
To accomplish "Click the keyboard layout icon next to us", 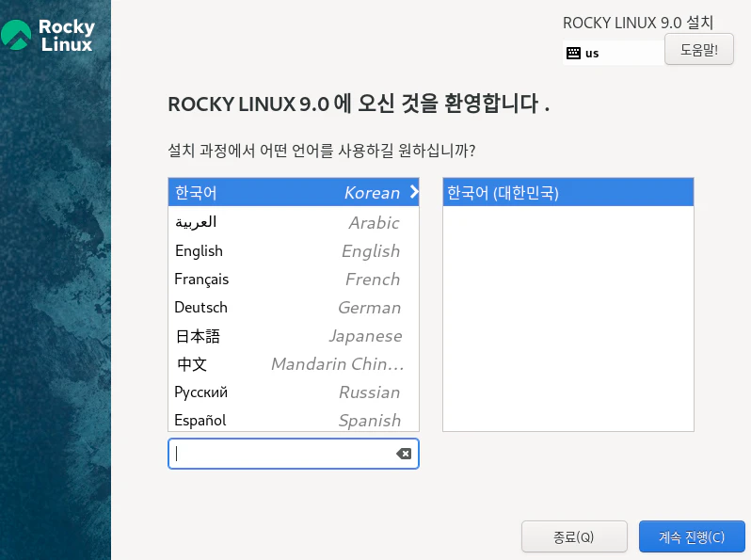I will coord(573,53).
